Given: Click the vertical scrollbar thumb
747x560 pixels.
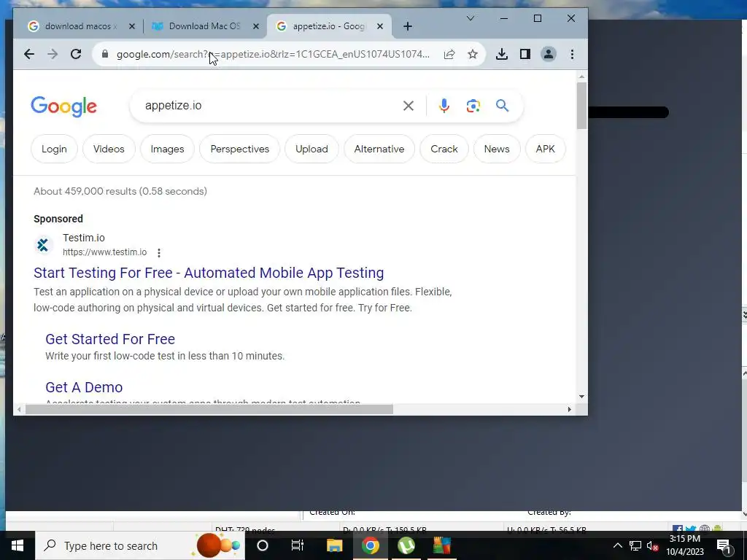Looking at the screenshot, I should point(581,106).
